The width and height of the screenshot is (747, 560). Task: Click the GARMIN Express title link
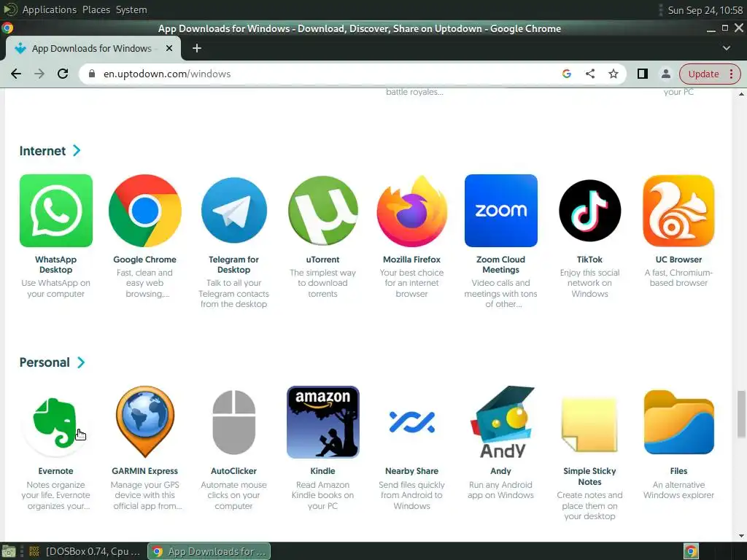(145, 471)
